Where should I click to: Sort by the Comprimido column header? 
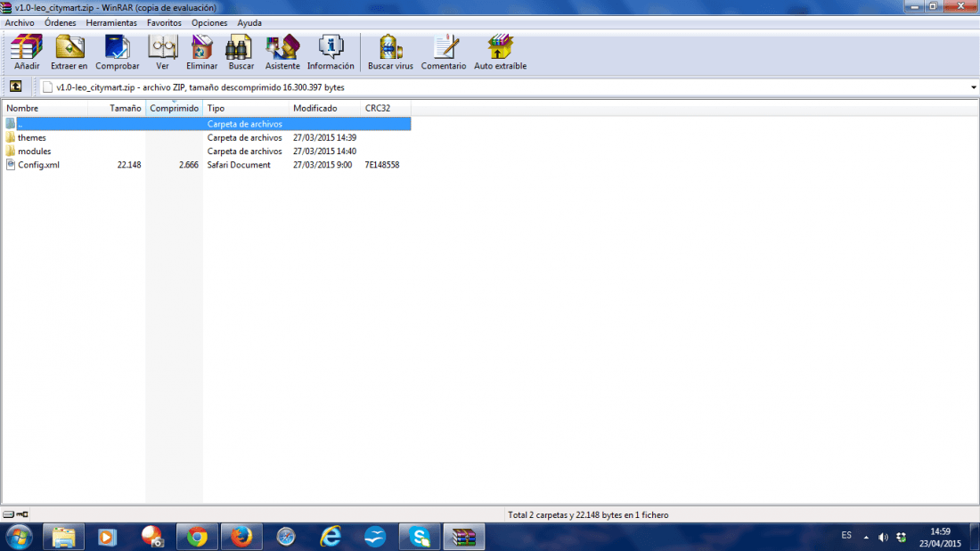[x=175, y=108]
